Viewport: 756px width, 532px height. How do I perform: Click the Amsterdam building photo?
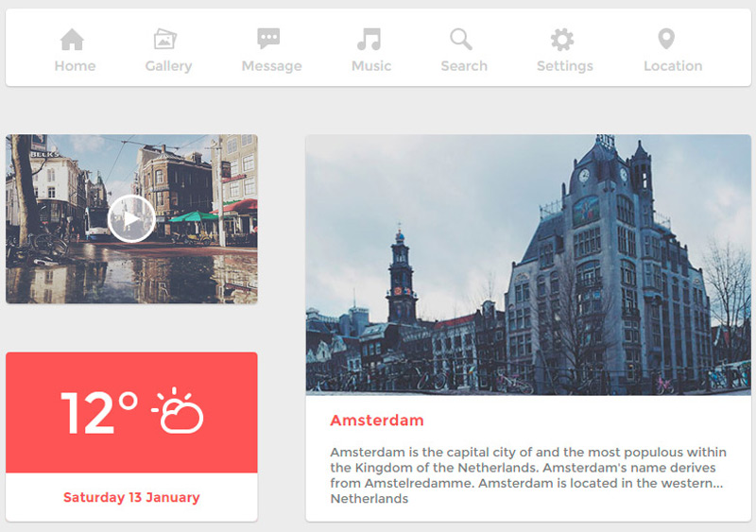click(528, 265)
